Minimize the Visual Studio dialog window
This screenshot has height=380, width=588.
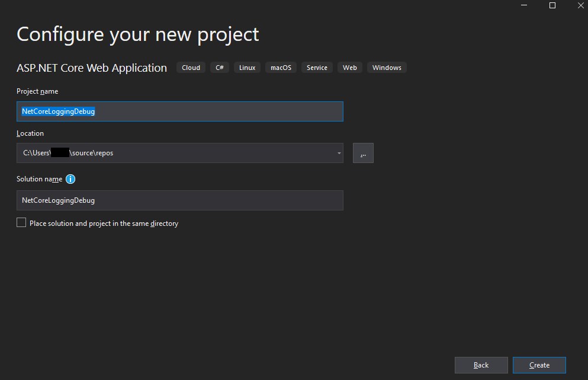[523, 5]
